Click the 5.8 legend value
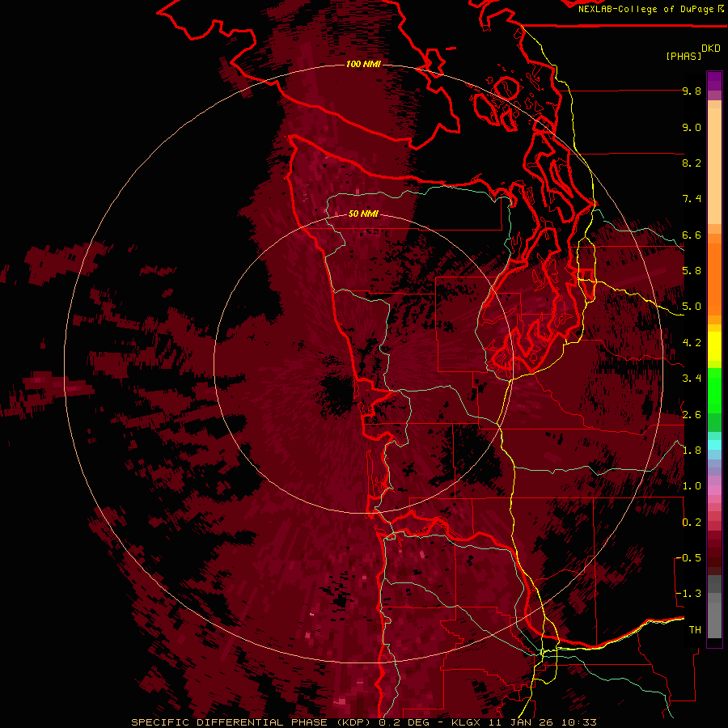The height and width of the screenshot is (728, 728). coord(692,271)
